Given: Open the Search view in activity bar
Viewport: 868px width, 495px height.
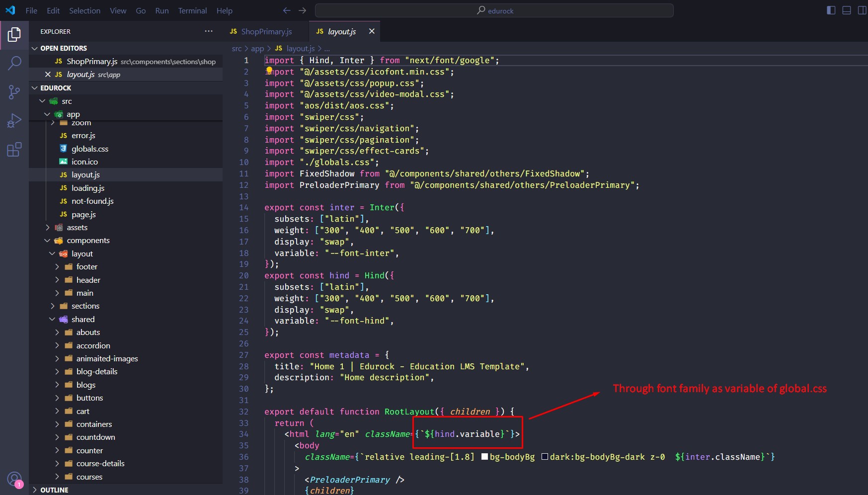Looking at the screenshot, I should [14, 63].
